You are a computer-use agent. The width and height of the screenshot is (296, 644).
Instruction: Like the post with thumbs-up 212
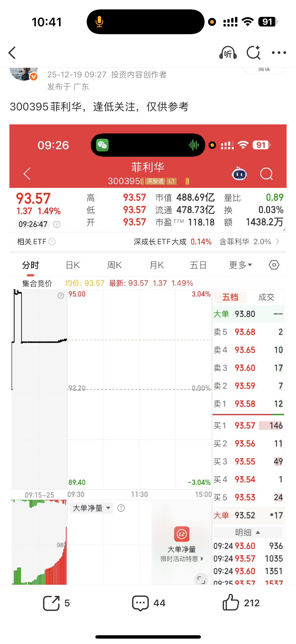coord(231,602)
